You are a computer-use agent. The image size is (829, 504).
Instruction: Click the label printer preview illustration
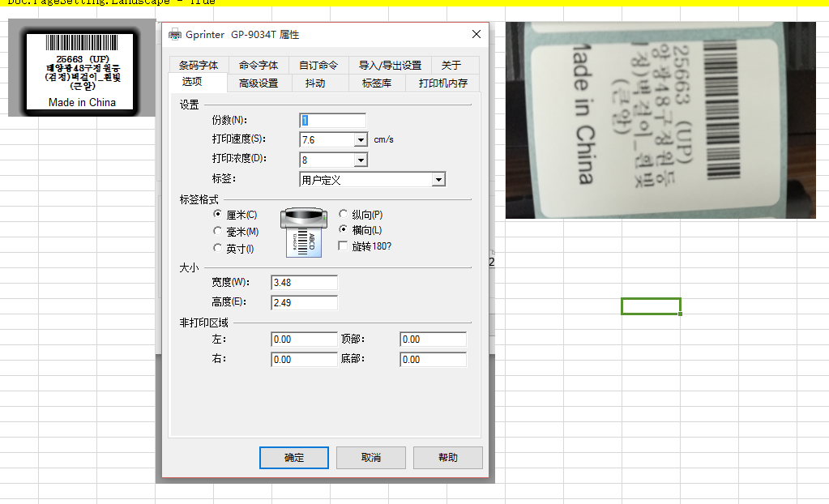tap(303, 233)
